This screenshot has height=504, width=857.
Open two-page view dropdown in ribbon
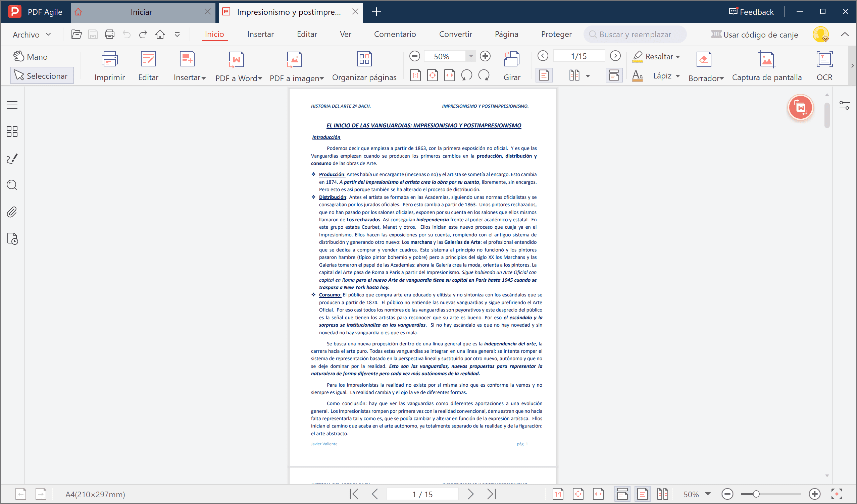588,75
